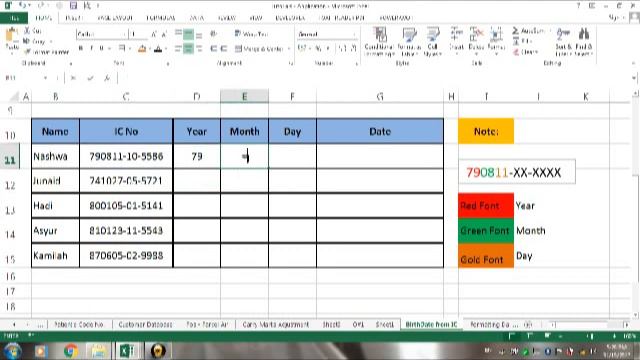Click the Red Font colored cell
The height and width of the screenshot is (360, 640).
(486, 205)
